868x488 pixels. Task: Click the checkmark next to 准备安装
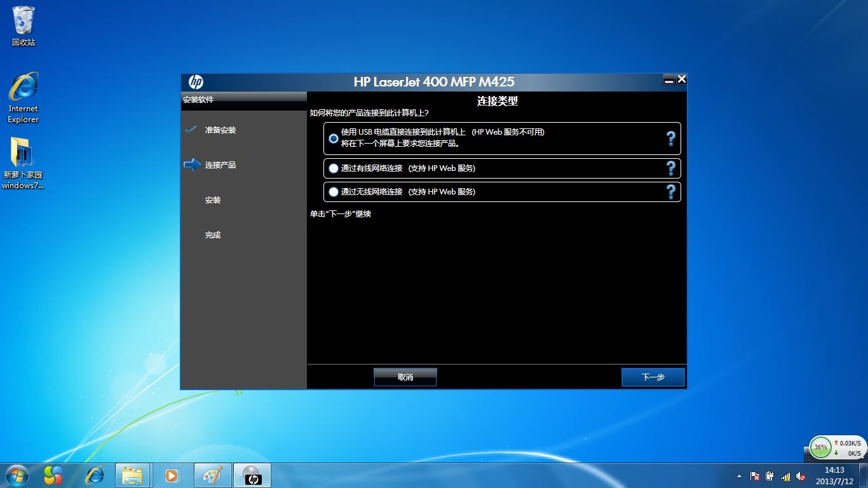[191, 130]
